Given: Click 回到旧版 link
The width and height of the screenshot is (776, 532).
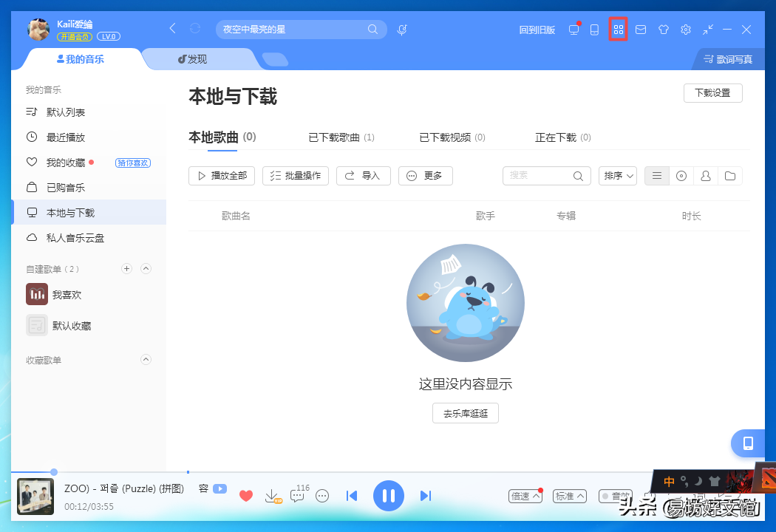Looking at the screenshot, I should [x=537, y=30].
